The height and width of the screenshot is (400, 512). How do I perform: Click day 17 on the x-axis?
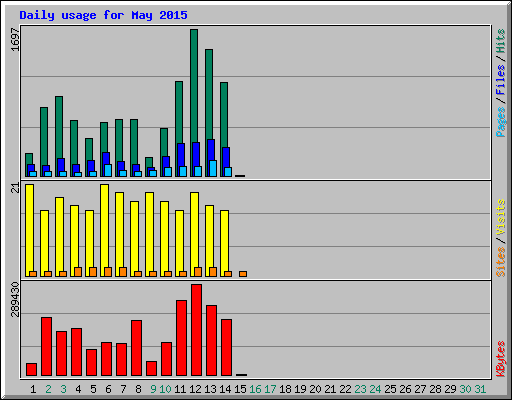coord(270,389)
